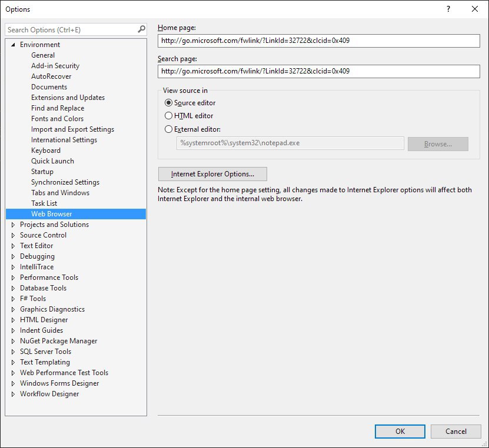The width and height of the screenshot is (489, 448).
Task: Click the Environment tree label
Action: (40, 45)
